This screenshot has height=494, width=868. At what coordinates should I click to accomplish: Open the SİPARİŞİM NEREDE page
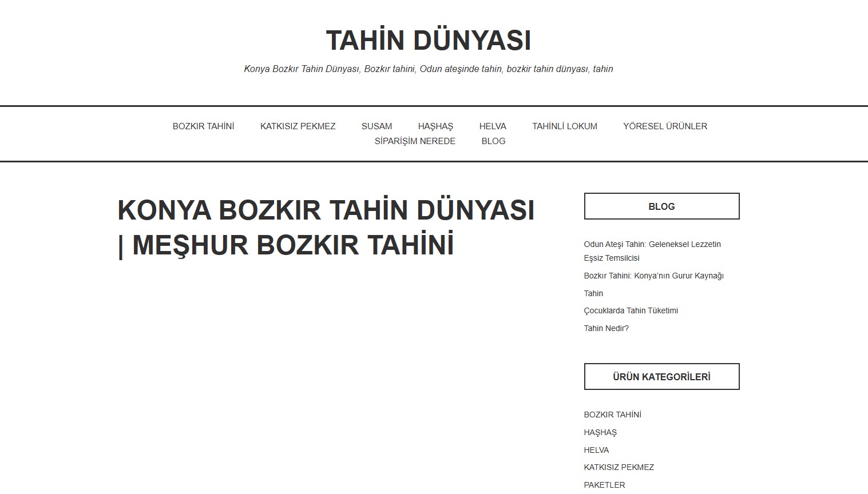[x=415, y=141]
